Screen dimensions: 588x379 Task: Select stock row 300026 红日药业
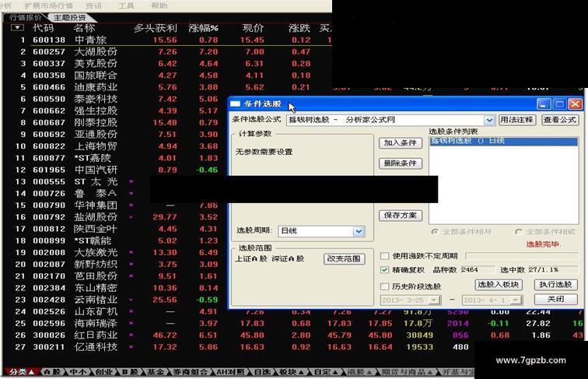(294, 335)
